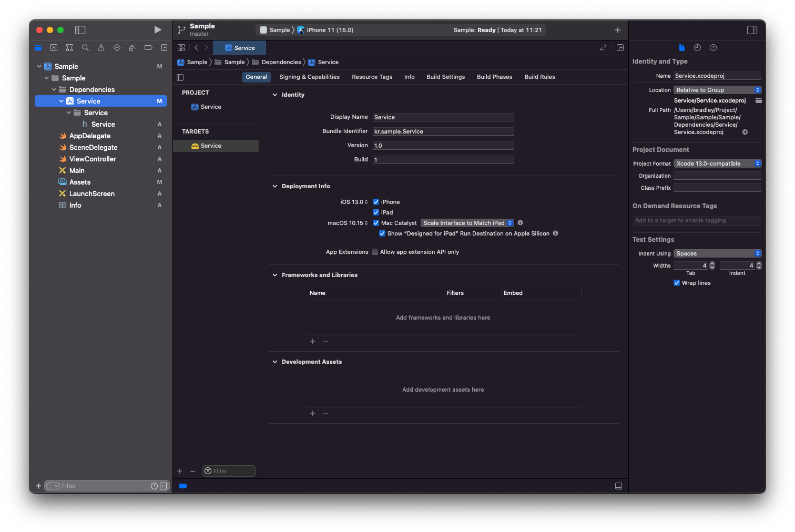
Task: Toggle Show Designed for iPad Run Destination
Action: 382,233
